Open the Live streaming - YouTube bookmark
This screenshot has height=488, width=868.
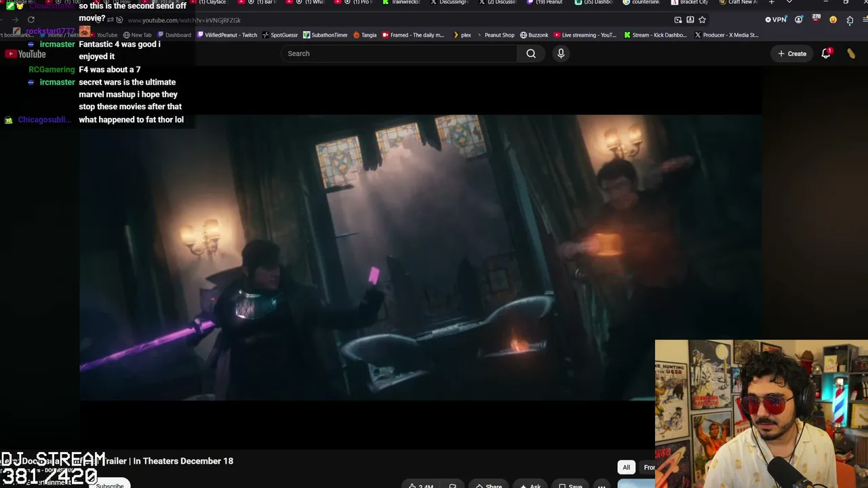point(585,35)
